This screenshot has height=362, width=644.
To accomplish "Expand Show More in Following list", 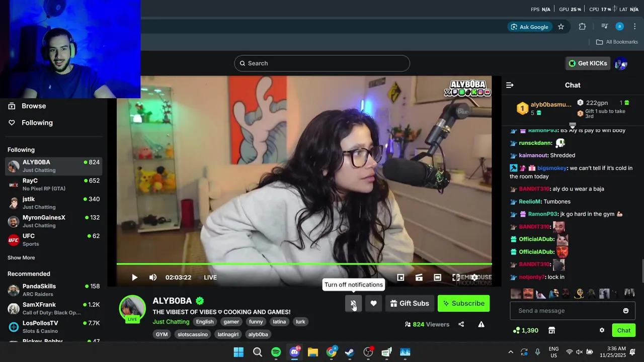I will [21, 257].
